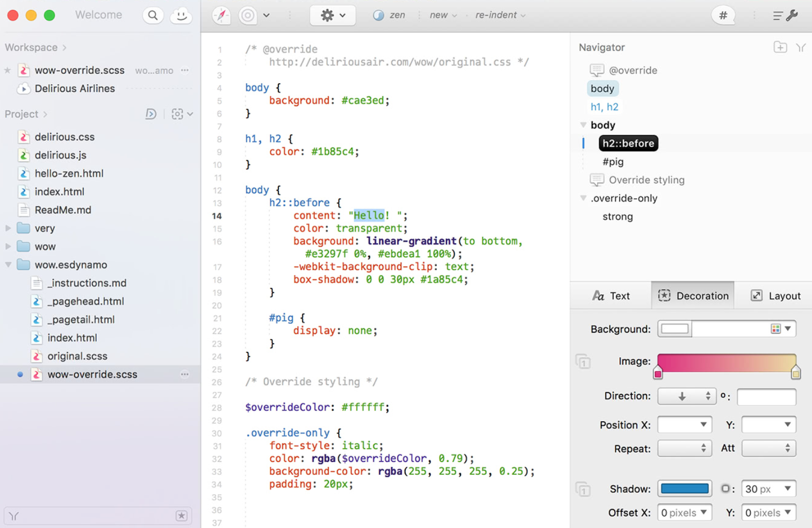The width and height of the screenshot is (812, 528).
Task: Open the gear actions menu
Action: 332,16
